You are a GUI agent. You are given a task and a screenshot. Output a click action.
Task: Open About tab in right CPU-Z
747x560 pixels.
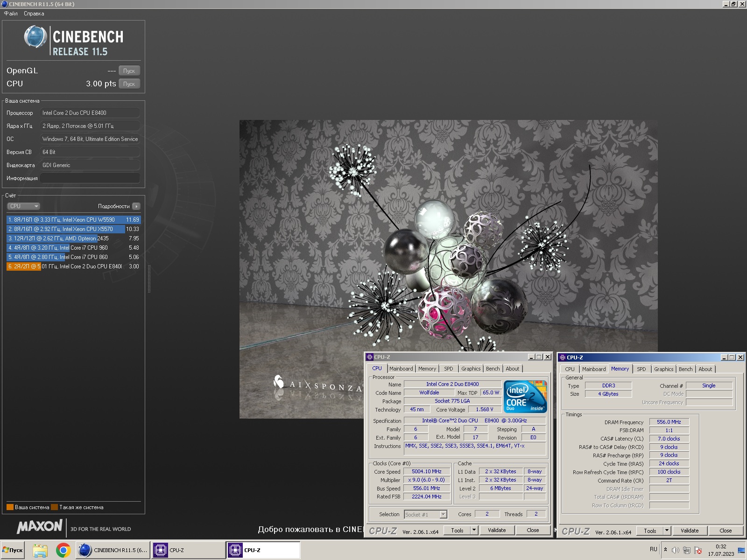pyautogui.click(x=705, y=369)
